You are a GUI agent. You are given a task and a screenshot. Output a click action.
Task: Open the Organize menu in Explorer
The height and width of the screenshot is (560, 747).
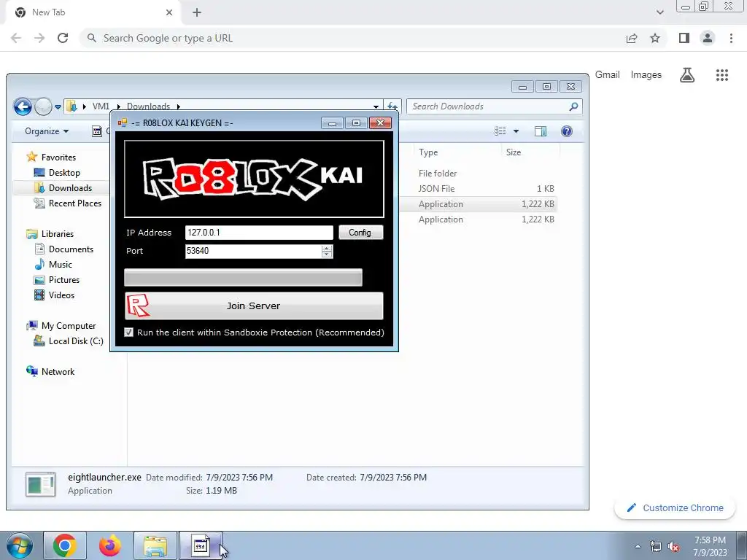click(47, 131)
